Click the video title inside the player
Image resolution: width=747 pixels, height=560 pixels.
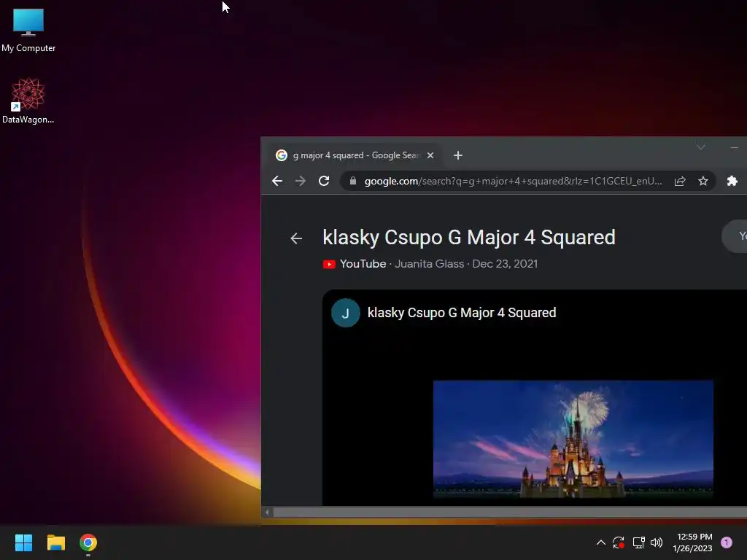click(462, 313)
